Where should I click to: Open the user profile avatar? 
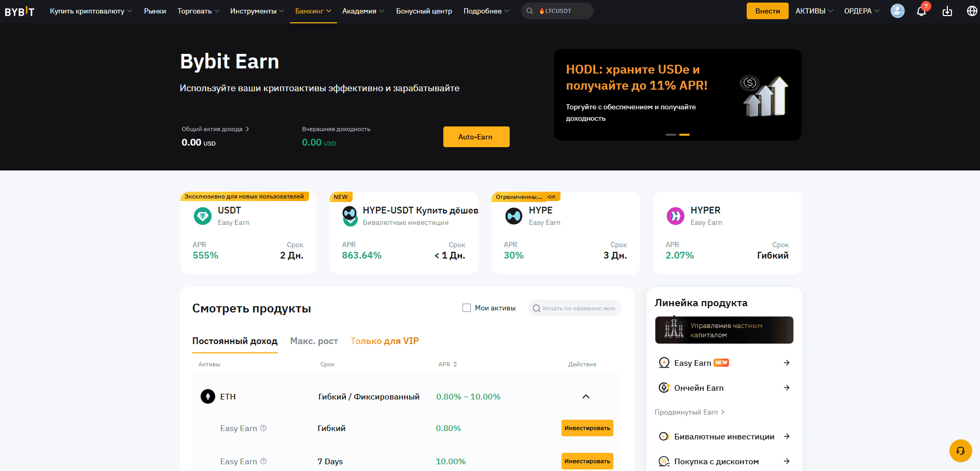(898, 11)
